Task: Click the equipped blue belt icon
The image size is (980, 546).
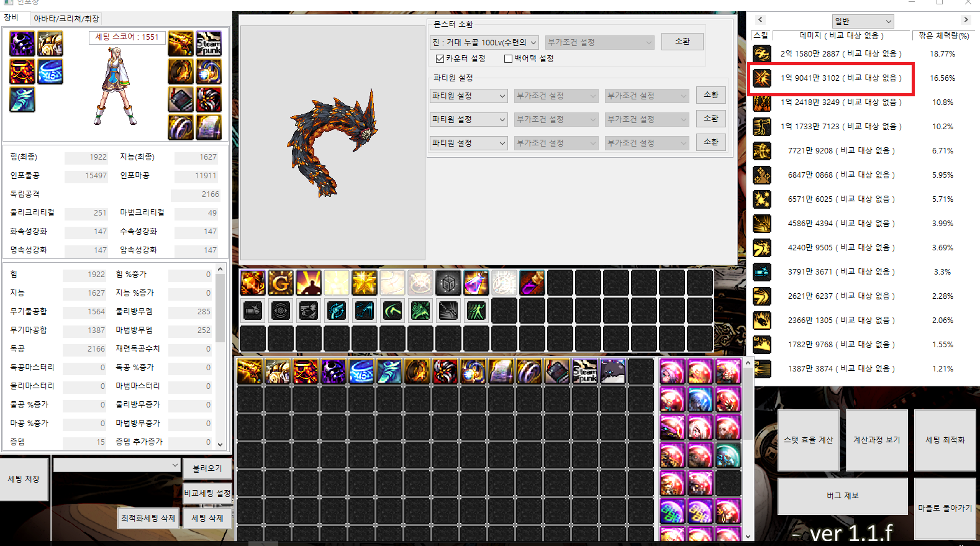Action: 50,71
